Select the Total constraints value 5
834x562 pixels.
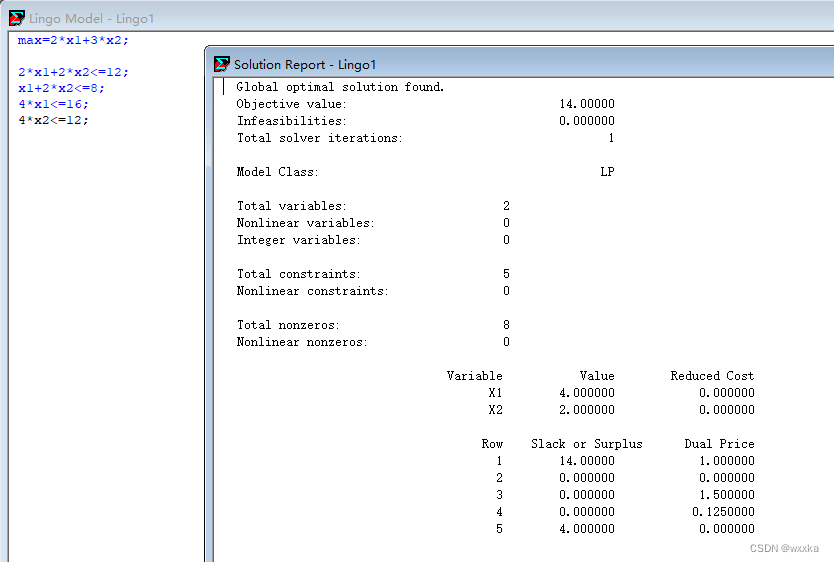[506, 274]
